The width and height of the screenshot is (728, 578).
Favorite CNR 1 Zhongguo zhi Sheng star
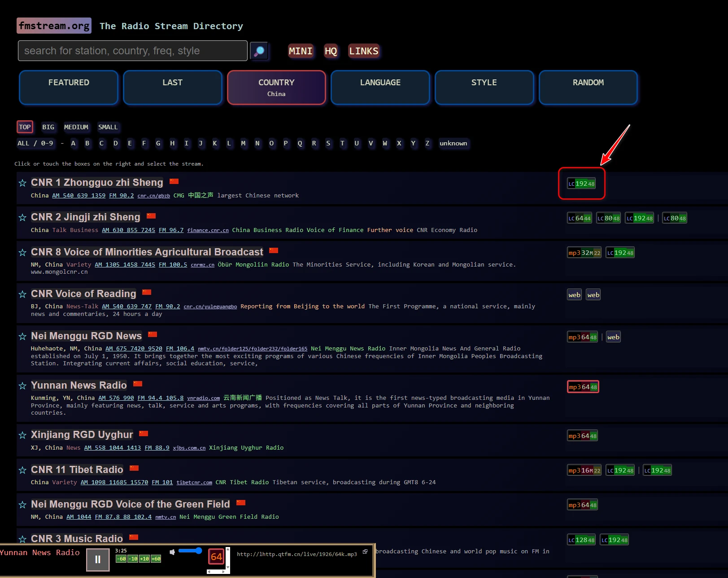(x=22, y=183)
